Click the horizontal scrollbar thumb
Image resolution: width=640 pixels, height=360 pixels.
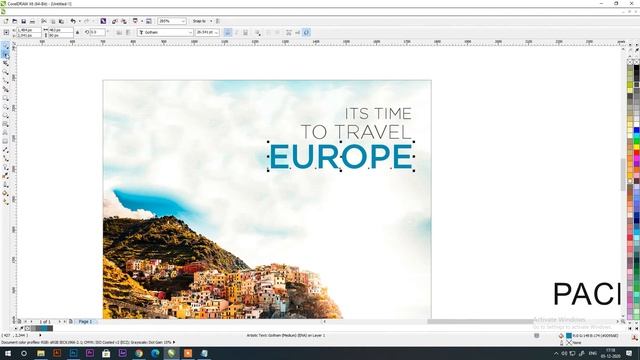[x=480, y=322]
